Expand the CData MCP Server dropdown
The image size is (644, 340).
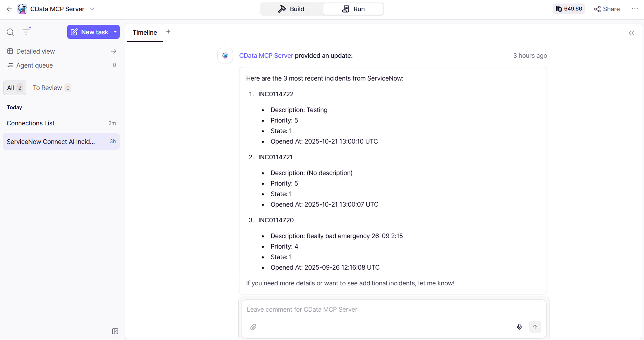92,9
